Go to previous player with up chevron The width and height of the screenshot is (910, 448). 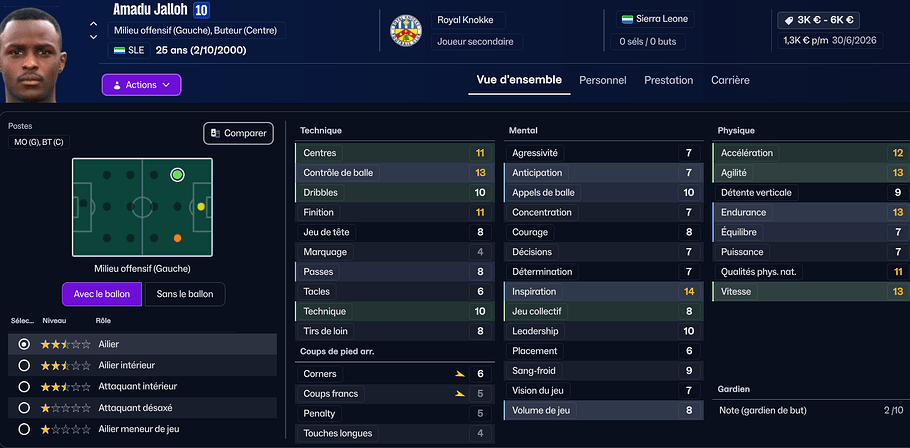pyautogui.click(x=93, y=24)
